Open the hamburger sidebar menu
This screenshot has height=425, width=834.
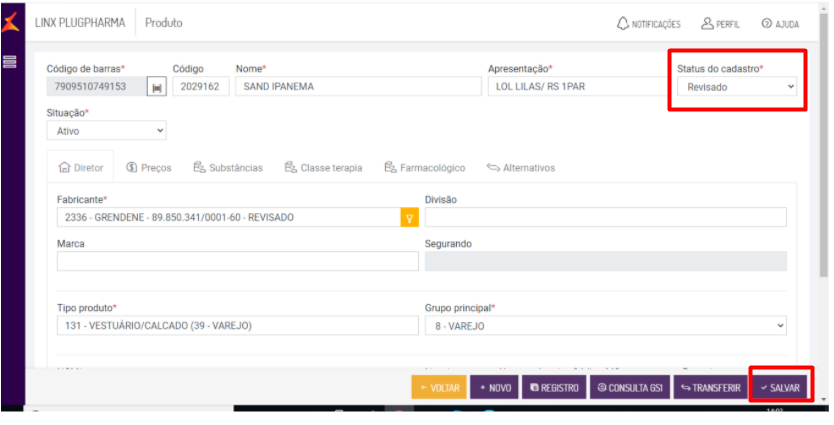point(10,62)
